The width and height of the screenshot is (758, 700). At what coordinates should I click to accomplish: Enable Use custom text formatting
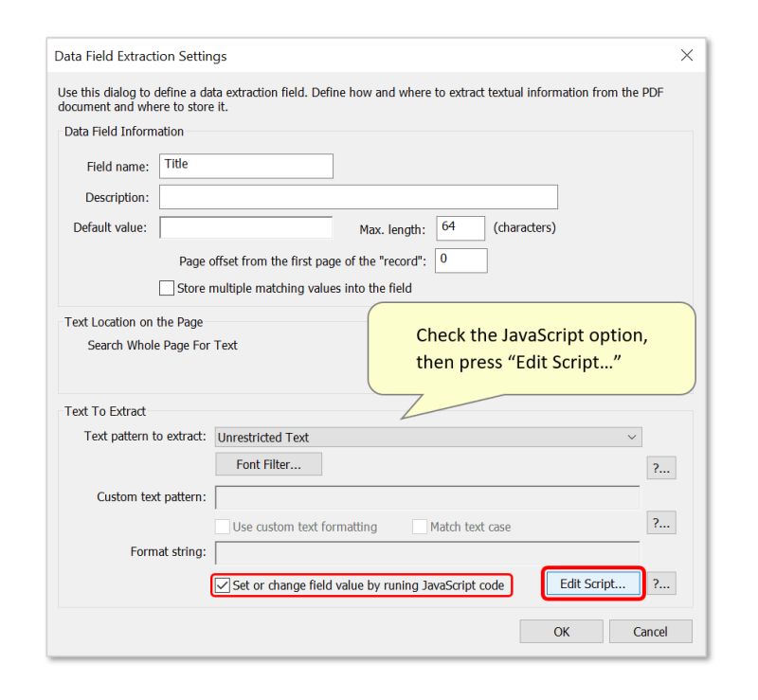point(224,526)
